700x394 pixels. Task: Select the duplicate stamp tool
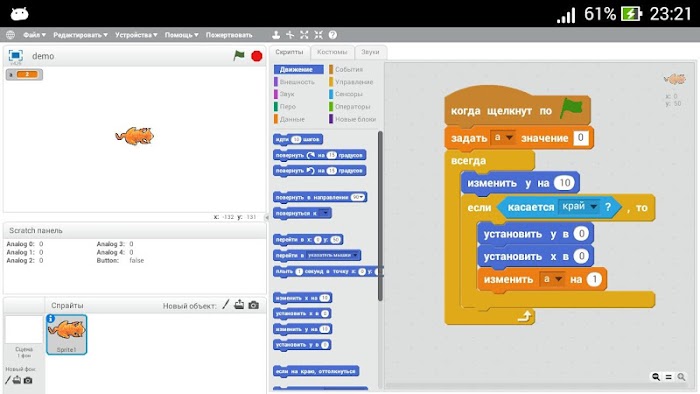tap(276, 35)
